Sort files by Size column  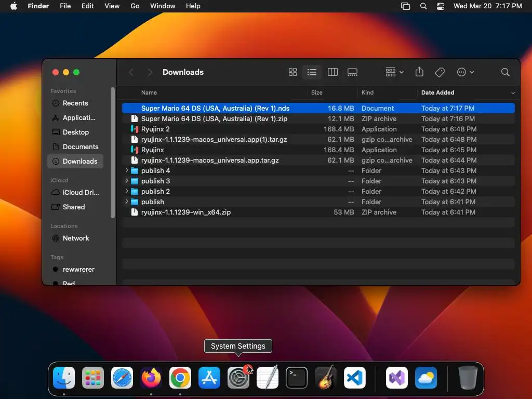tap(316, 92)
